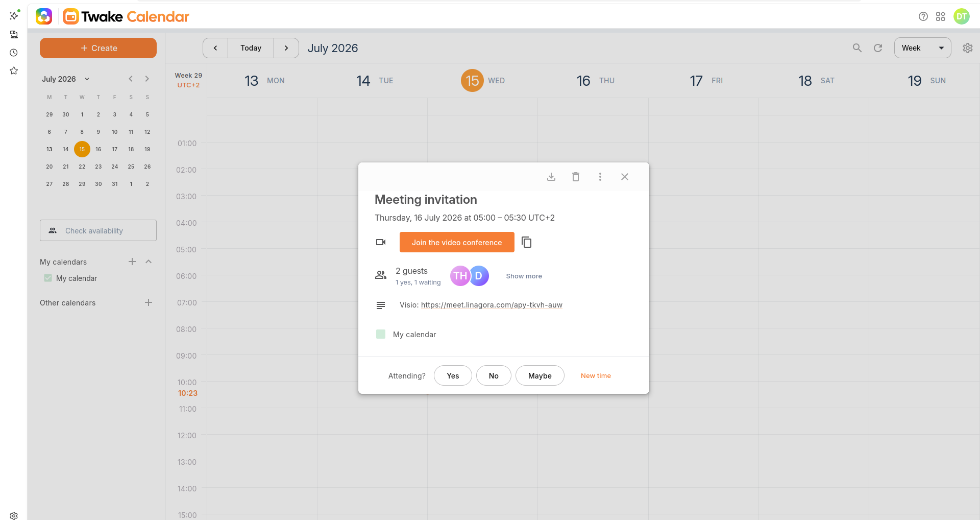Download the Meeting invitation event
The width and height of the screenshot is (980, 520).
tap(551, 177)
